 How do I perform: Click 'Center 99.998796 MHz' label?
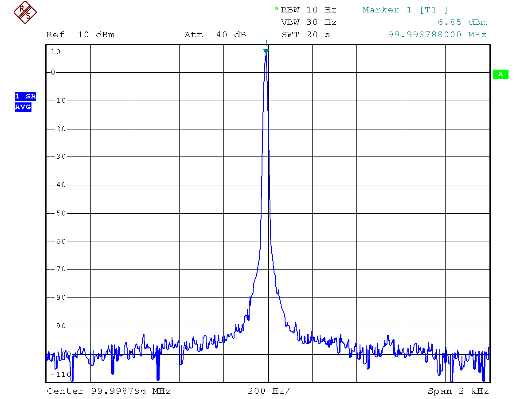(109, 391)
